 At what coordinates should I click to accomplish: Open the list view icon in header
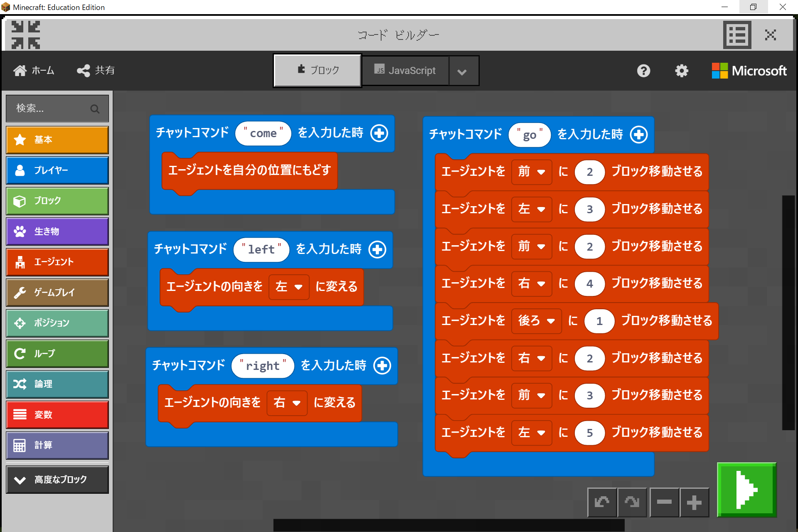point(737,35)
